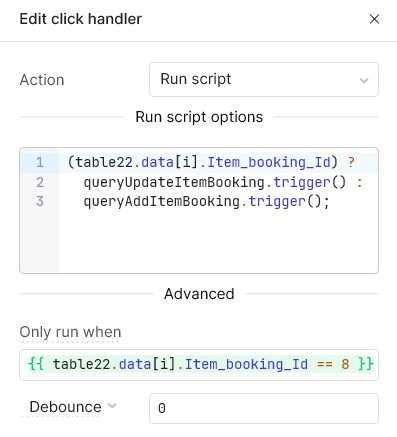Click the queryUpdateItemBooking.trigger() code line
Viewport: 397px width, 437px height.
pos(223,182)
